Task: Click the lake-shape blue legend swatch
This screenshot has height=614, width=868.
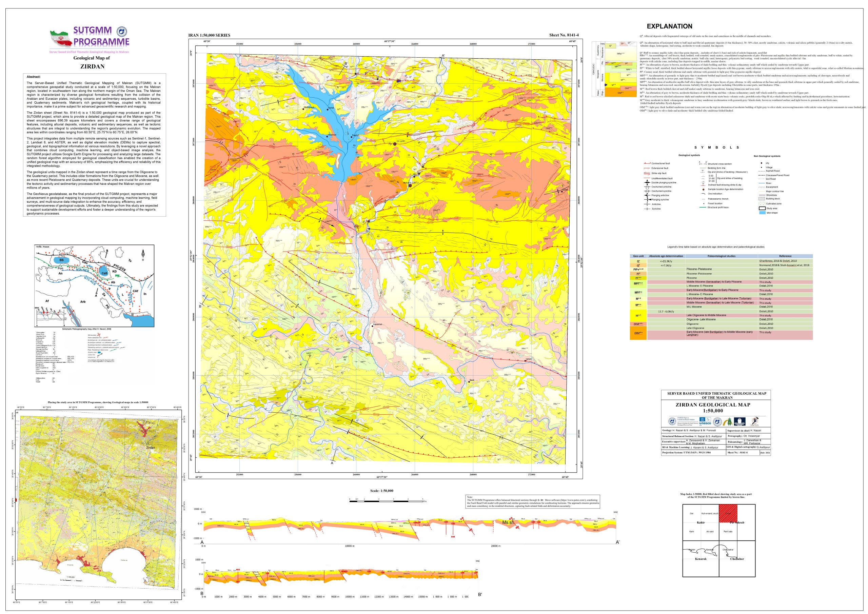Action: pyautogui.click(x=762, y=213)
